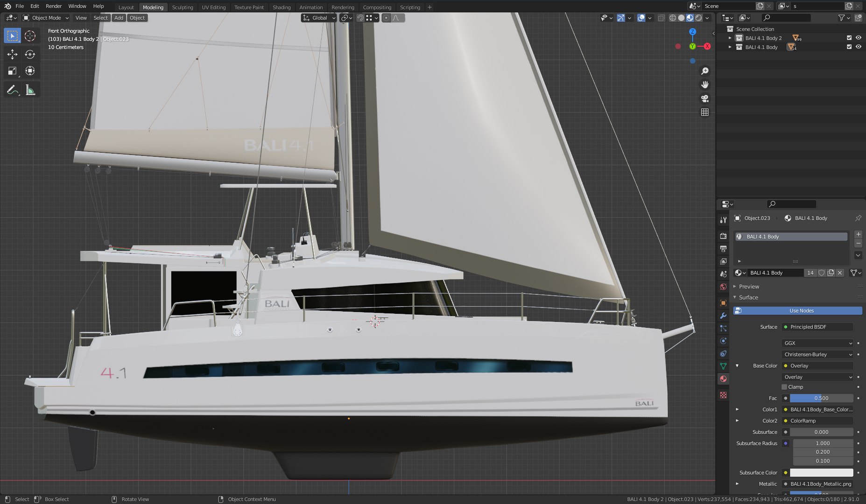Switch to the Sculpting workspace tab
This screenshot has width=866, height=504.
coord(183,7)
